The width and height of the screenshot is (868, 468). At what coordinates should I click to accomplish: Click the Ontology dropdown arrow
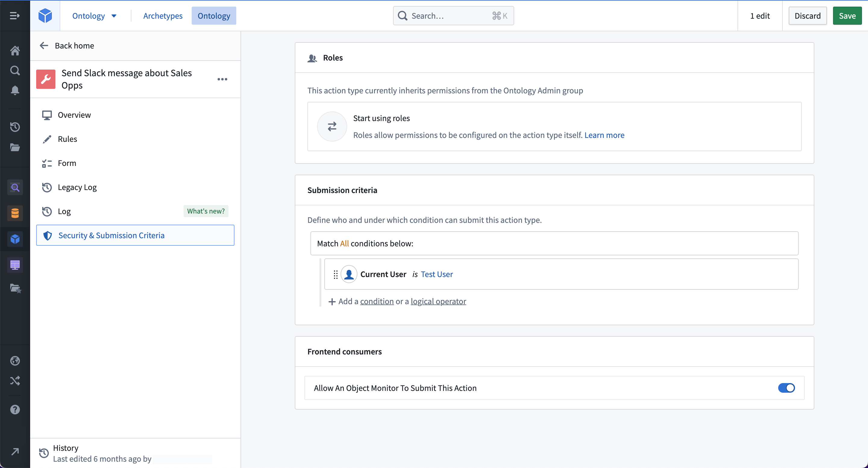point(114,16)
